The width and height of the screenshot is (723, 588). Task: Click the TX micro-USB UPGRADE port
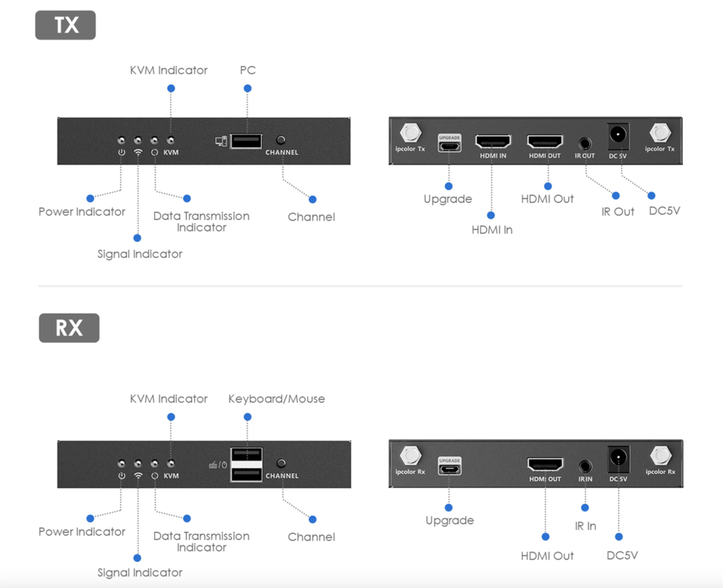point(449,146)
